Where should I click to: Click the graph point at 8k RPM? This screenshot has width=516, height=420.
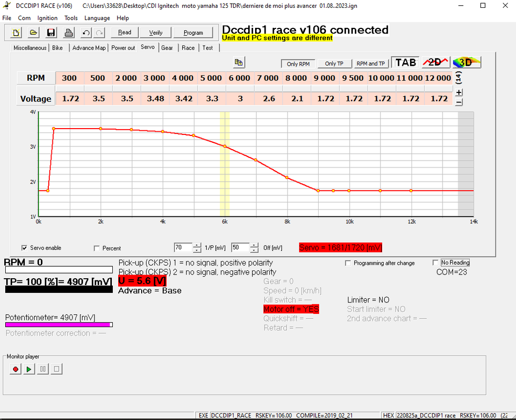pos(287,177)
